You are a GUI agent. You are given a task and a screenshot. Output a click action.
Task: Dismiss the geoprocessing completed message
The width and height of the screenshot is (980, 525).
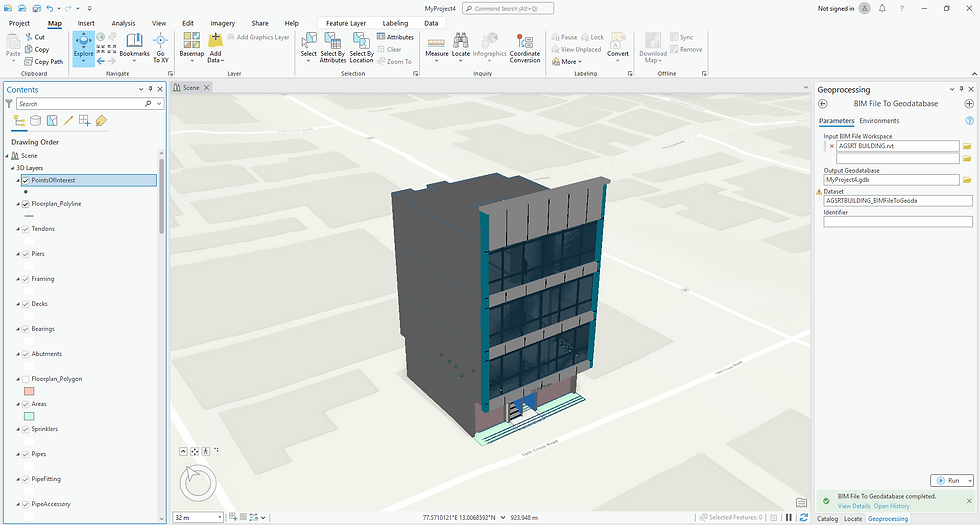969,501
